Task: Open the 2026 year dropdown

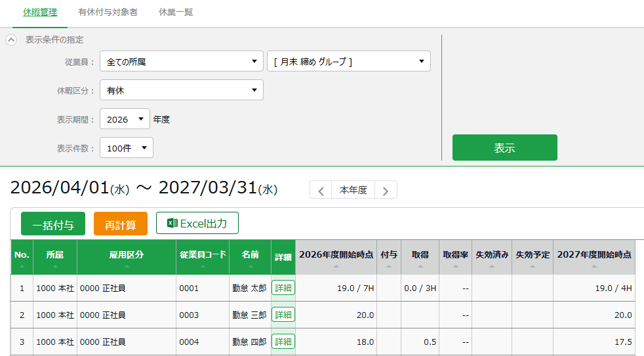Action: (x=125, y=119)
